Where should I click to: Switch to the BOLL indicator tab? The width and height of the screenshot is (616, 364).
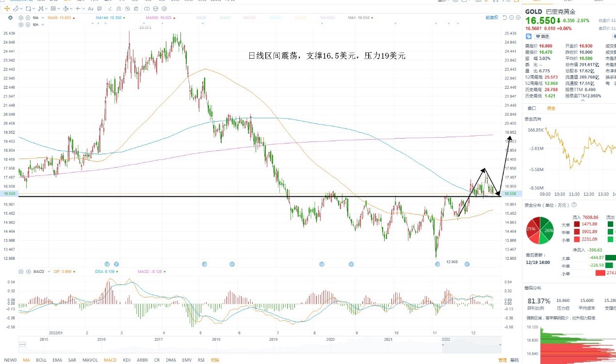pos(41,360)
